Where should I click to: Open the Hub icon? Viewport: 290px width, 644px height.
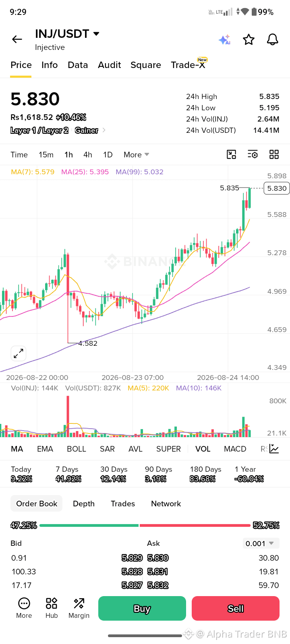pyautogui.click(x=52, y=608)
